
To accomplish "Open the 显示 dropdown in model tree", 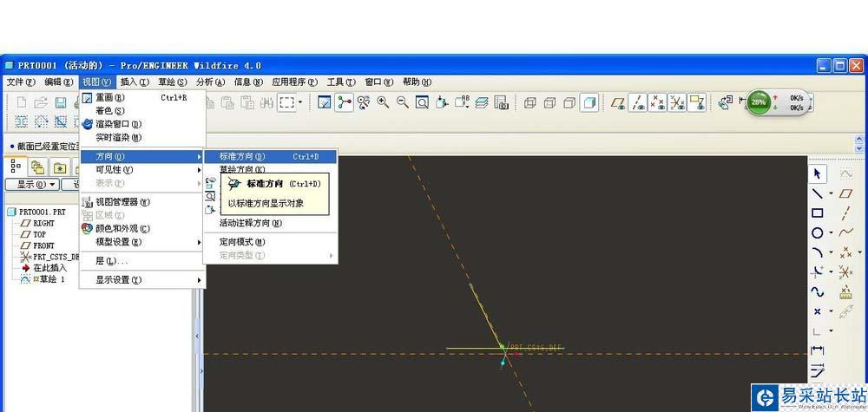I will tap(31, 184).
